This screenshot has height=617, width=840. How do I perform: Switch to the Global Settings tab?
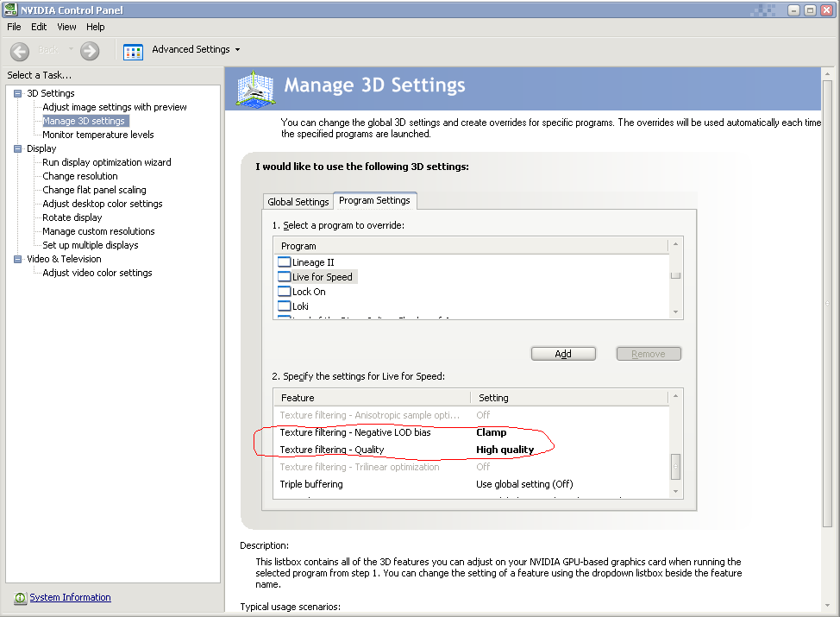[298, 202]
